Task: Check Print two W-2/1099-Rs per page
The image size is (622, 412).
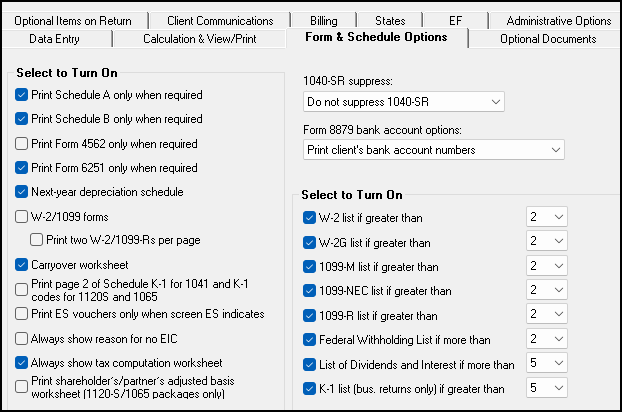Action: click(38, 240)
